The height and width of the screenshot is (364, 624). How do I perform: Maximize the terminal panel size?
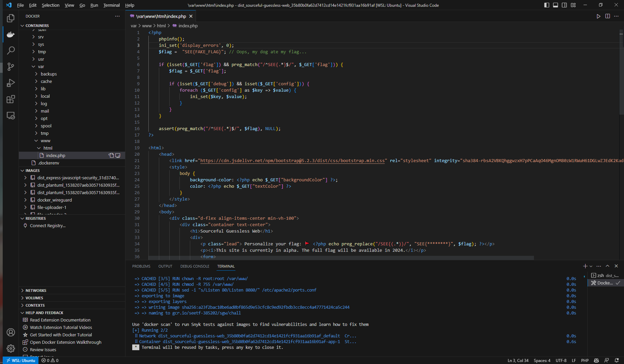(x=607, y=266)
